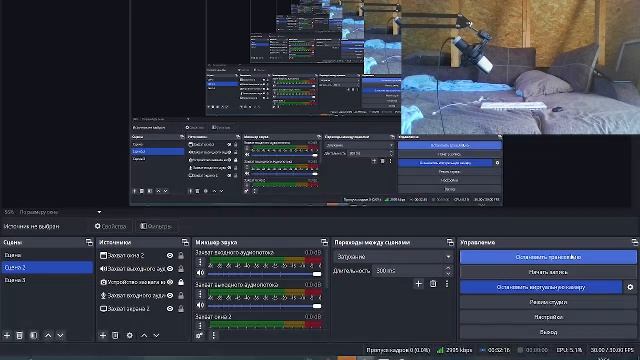The image size is (640, 360).
Task: Click the CPU usage status text
Action: pyautogui.click(x=569, y=350)
